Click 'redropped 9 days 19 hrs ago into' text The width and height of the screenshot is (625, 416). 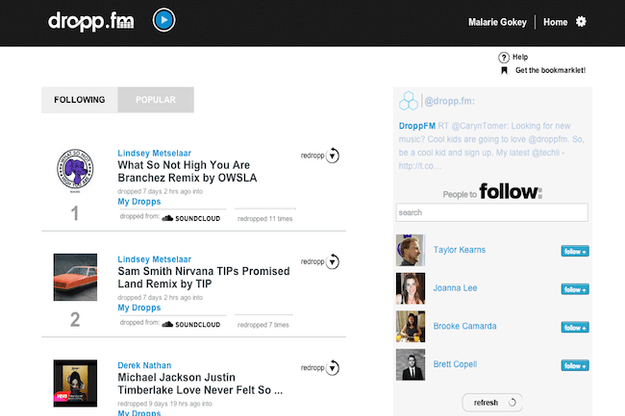click(x=165, y=404)
